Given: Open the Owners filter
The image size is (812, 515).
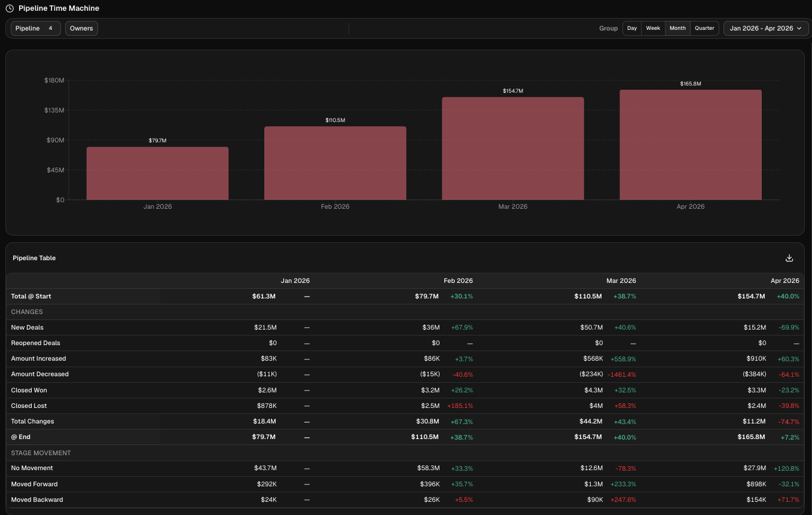Looking at the screenshot, I should (x=81, y=28).
